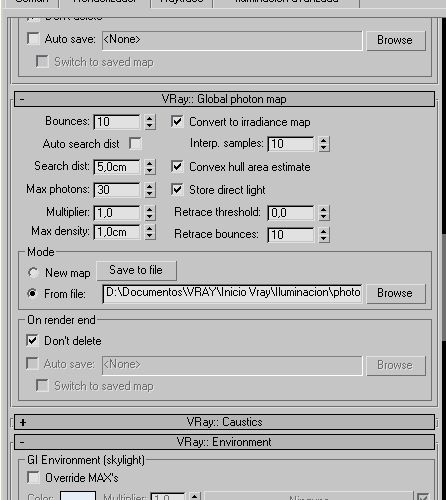Adjust the Search dist spinner

150,167
